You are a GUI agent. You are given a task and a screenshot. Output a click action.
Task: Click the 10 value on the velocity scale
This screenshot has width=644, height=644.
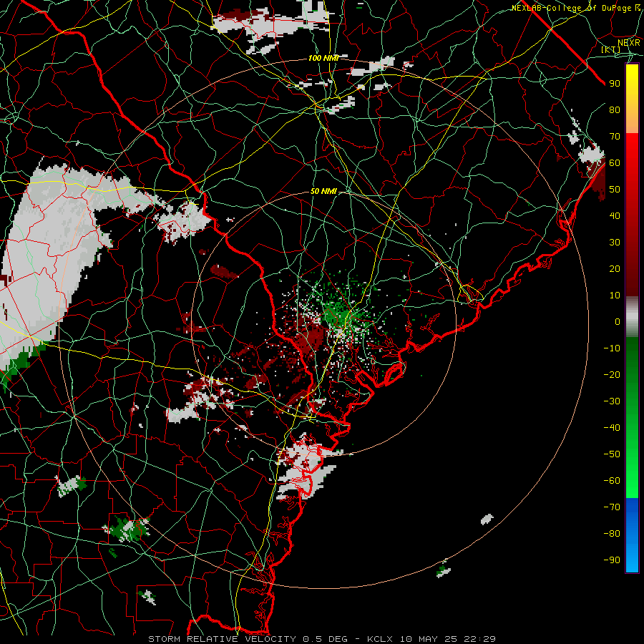[x=615, y=296]
